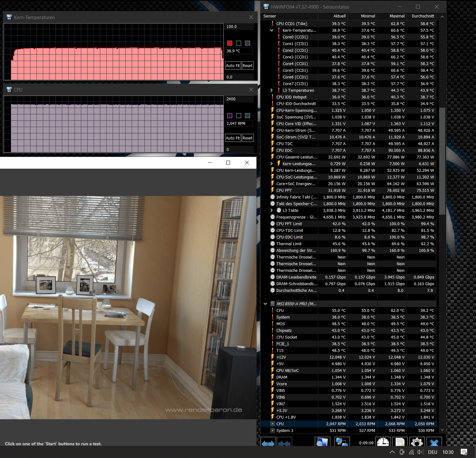Open the monitor with magnifier icon in HWiNFO toolbar
The image size is (476, 458).
(x=323, y=442)
